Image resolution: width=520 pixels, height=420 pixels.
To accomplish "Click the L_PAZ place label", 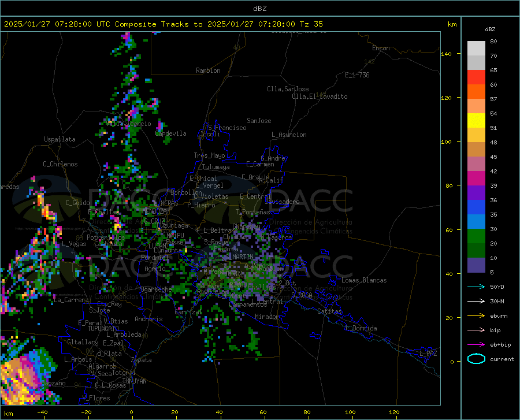I will click(x=428, y=354).
